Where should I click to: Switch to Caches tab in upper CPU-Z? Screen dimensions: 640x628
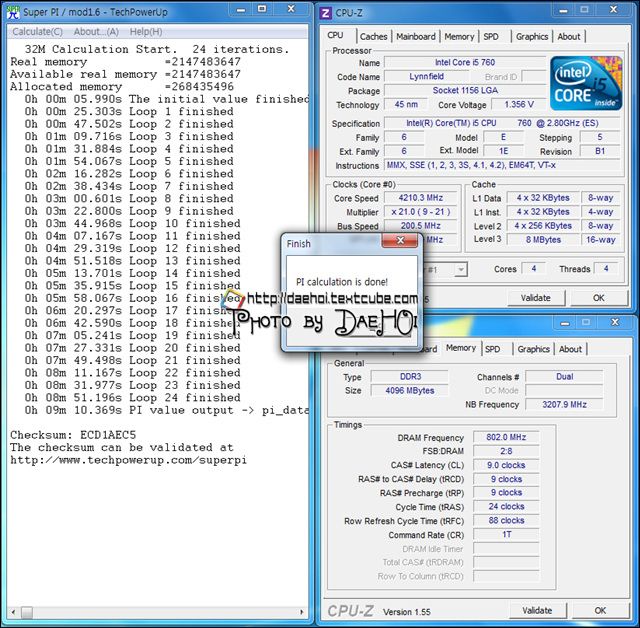373,37
